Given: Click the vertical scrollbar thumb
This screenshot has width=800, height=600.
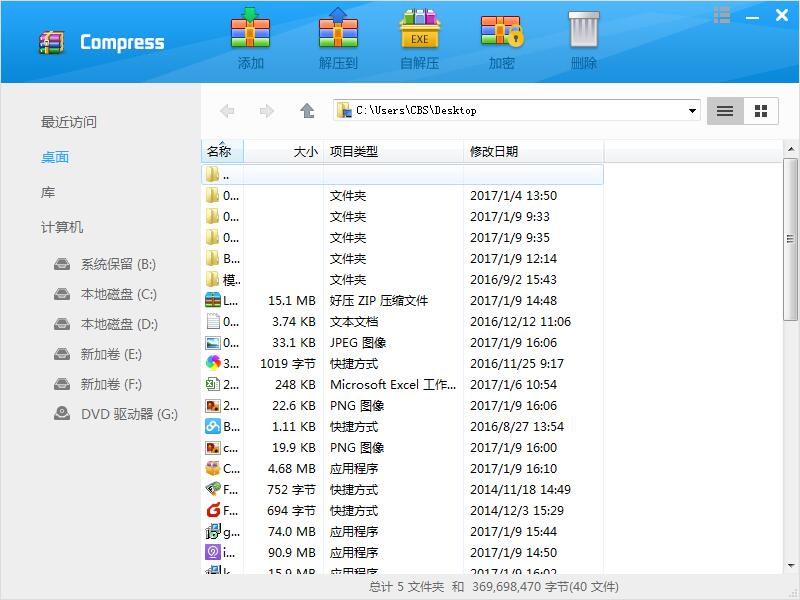Looking at the screenshot, I should click(790, 239).
